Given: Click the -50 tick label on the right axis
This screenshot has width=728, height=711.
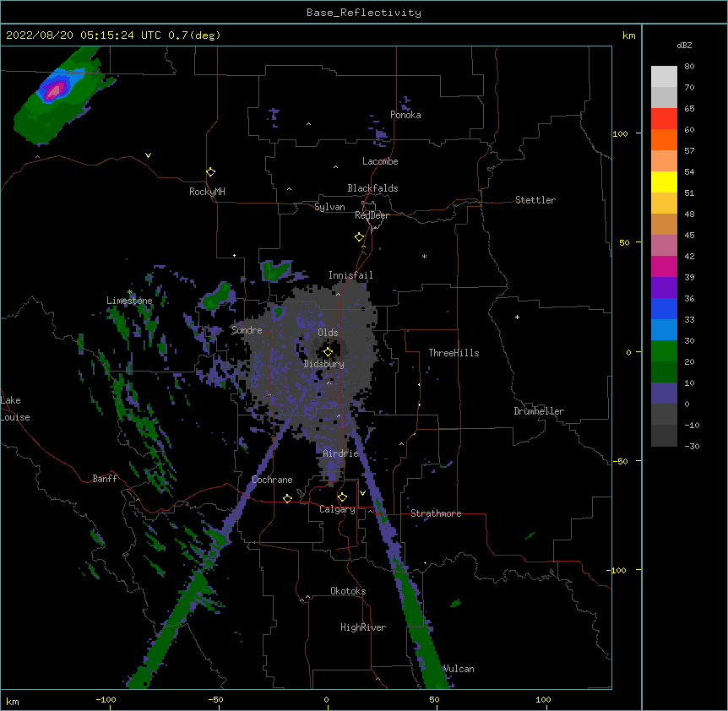Looking at the screenshot, I should click(620, 461).
